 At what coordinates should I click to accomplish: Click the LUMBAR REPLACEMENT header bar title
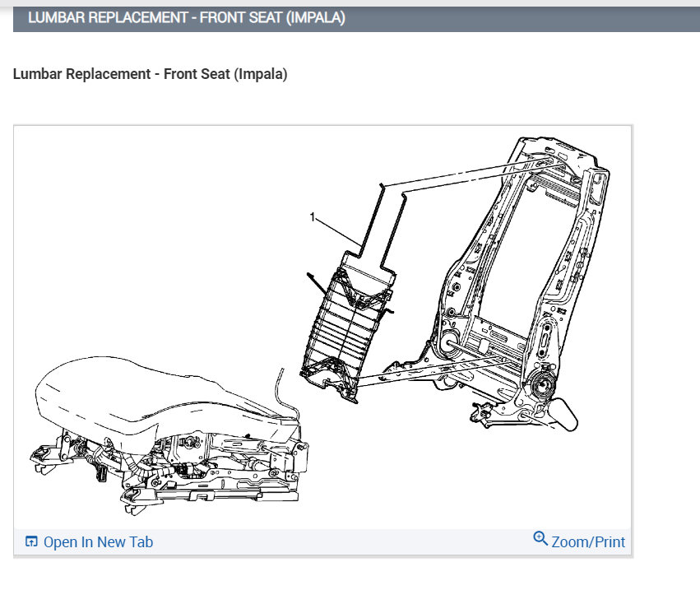point(186,18)
